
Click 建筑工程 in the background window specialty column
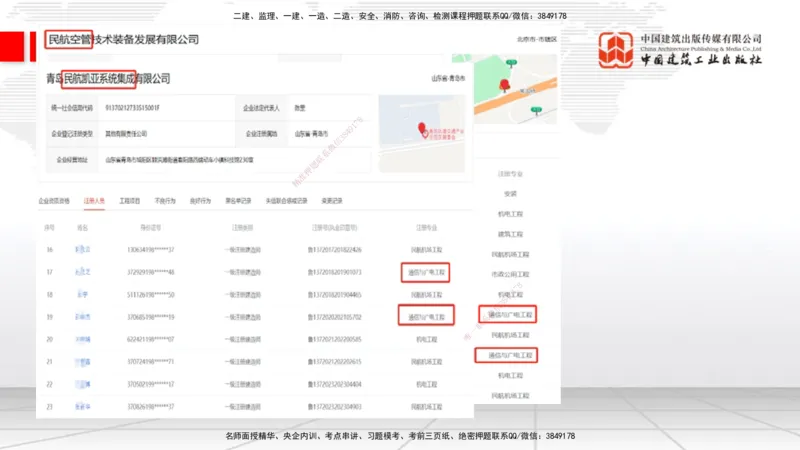510,234
